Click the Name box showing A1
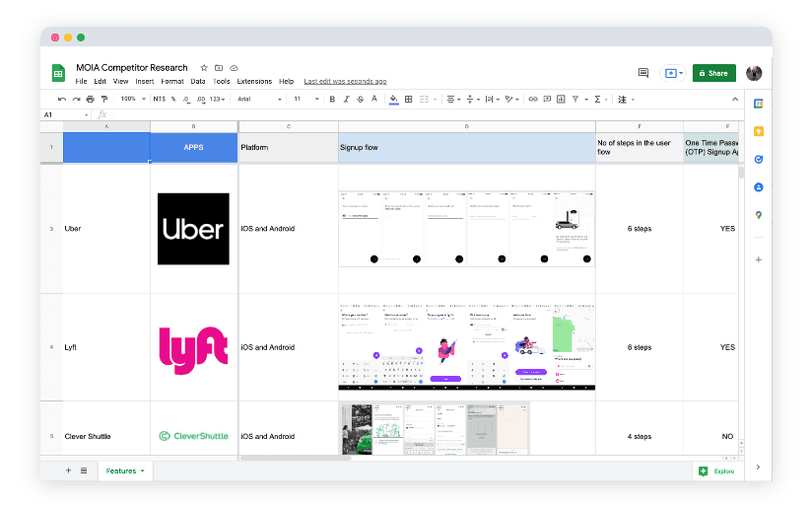The image size is (812, 507). pyautogui.click(x=65, y=114)
